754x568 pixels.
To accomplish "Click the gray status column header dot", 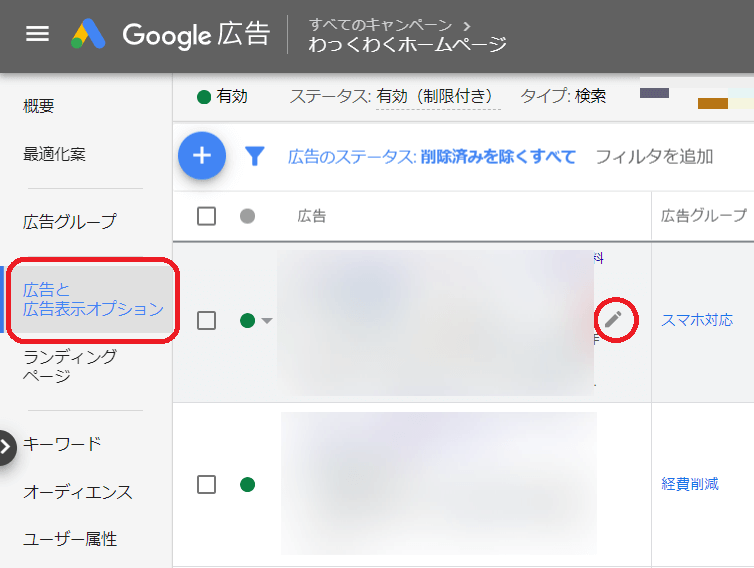I will pyautogui.click(x=247, y=216).
